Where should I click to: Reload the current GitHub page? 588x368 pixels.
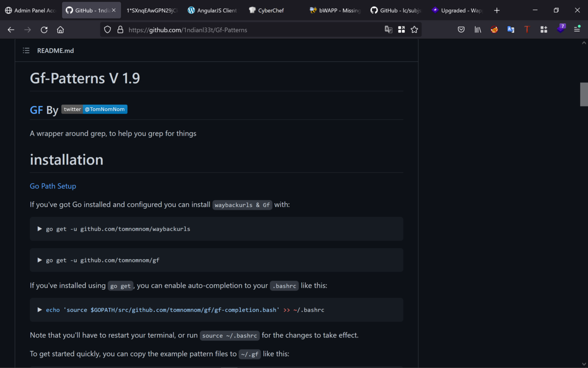[x=44, y=30]
